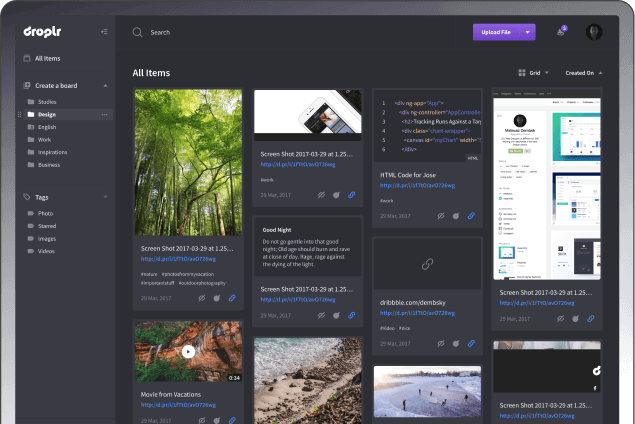Click the droplet icon on forest screenshot card
The height and width of the screenshot is (424, 635).
point(217,298)
